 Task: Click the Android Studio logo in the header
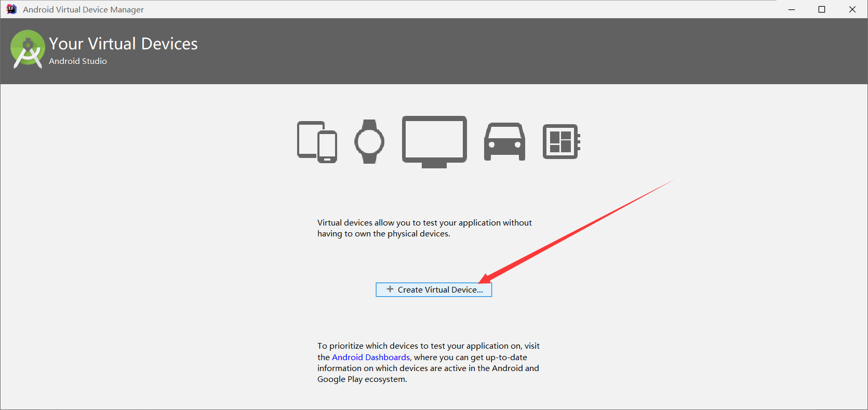point(28,49)
